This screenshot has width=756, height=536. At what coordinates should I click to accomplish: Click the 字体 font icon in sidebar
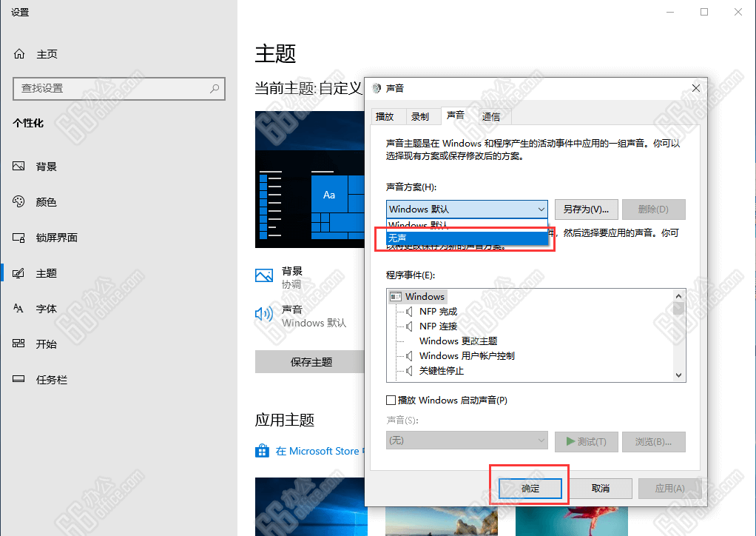pyautogui.click(x=18, y=308)
